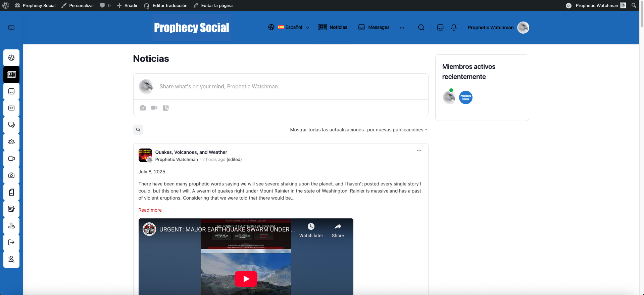Viewport: 644px width, 295px height.
Task: Open the members group icon in sidebar
Action: (11, 142)
